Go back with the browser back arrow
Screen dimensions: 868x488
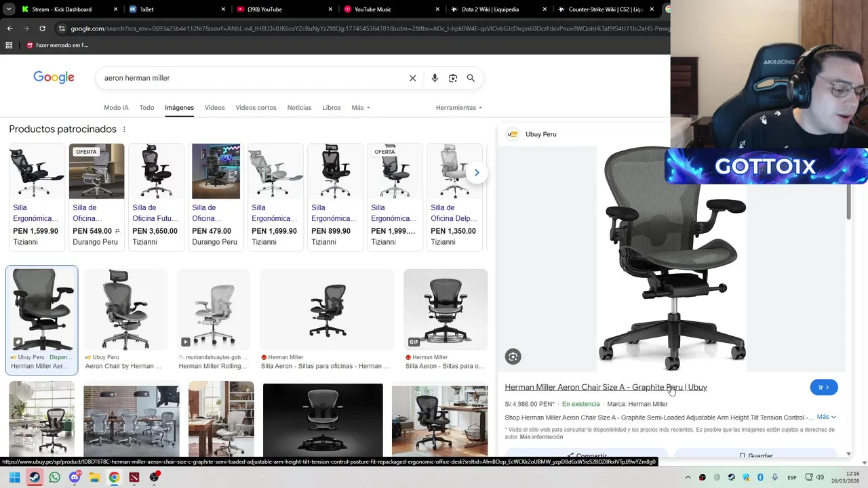pos(9,28)
